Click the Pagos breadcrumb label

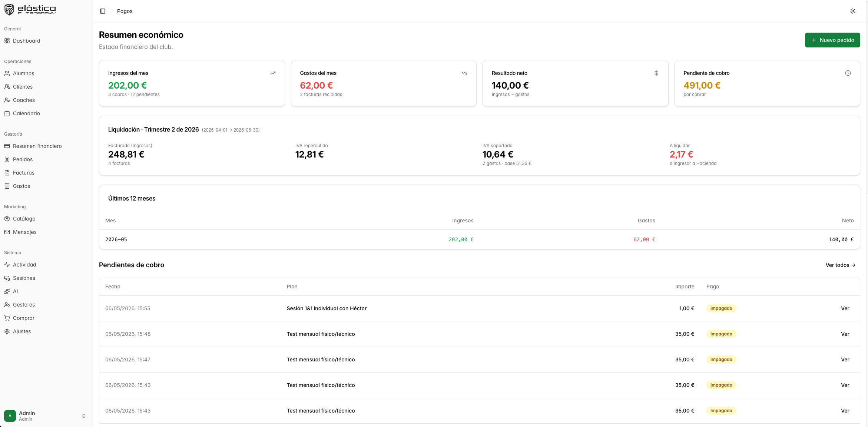point(125,11)
